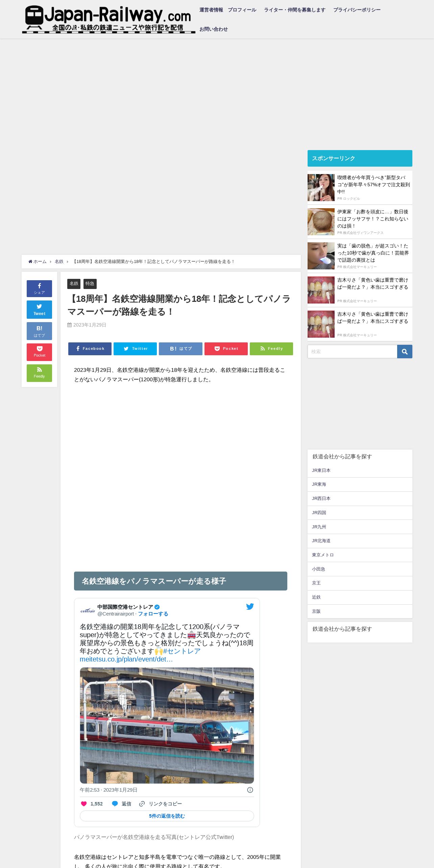
Task: Click the magnifier search submit icon
Action: tap(405, 352)
